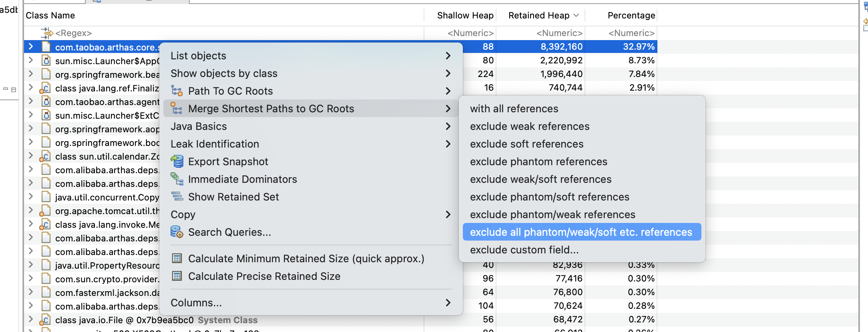Click the Search Queries icon
Image resolution: width=868 pixels, height=332 pixels.
coord(177,232)
